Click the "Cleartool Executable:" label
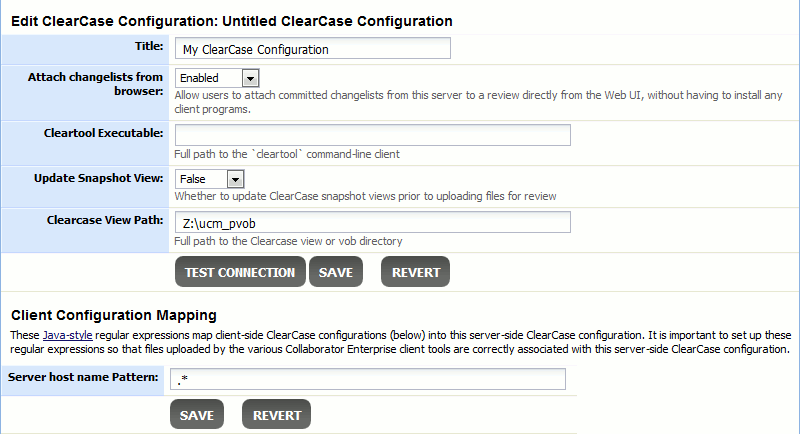800x434 pixels. click(104, 133)
